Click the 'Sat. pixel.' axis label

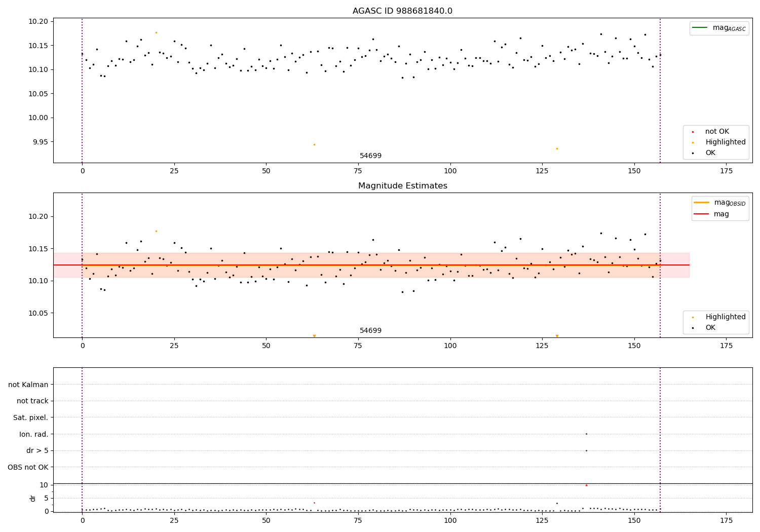point(31,417)
